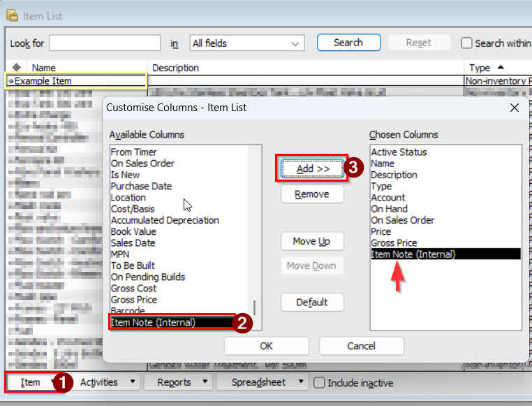Viewport: 532px width, 406px height.
Task: Click the Item List window icon
Action: coord(12,15)
